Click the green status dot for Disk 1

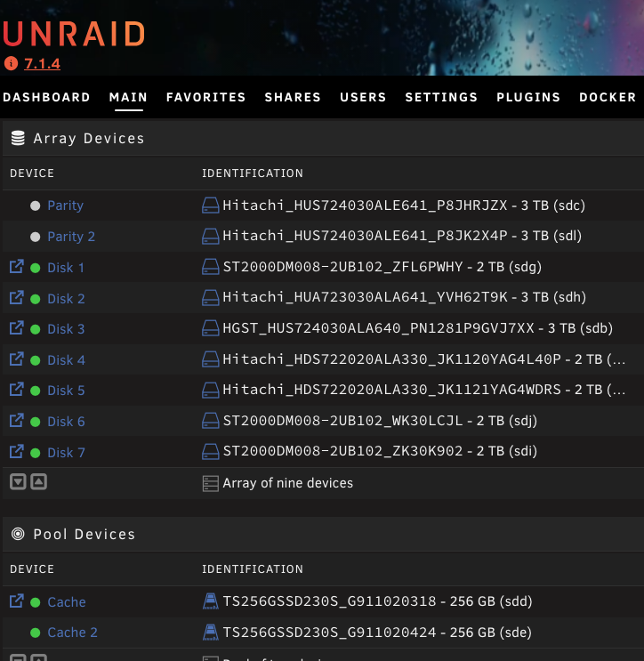(x=36, y=268)
